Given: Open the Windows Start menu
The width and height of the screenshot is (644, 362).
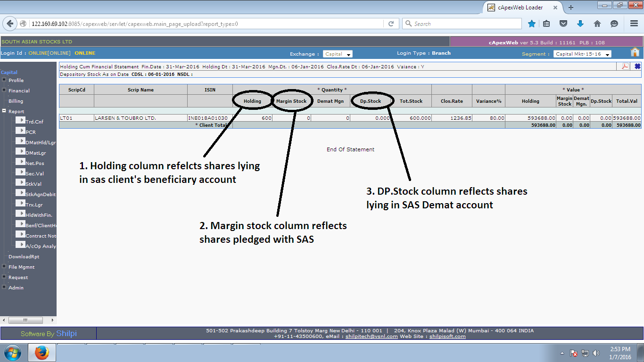Looking at the screenshot, I should click(12, 353).
